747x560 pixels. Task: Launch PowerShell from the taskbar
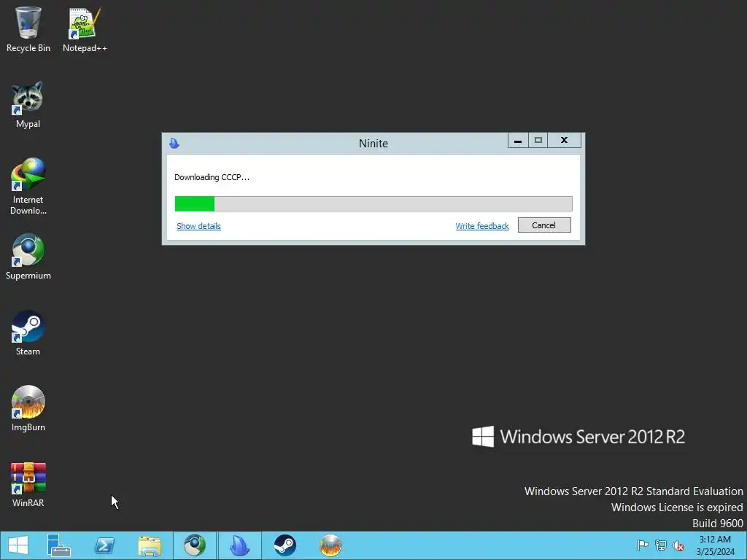[x=104, y=545]
